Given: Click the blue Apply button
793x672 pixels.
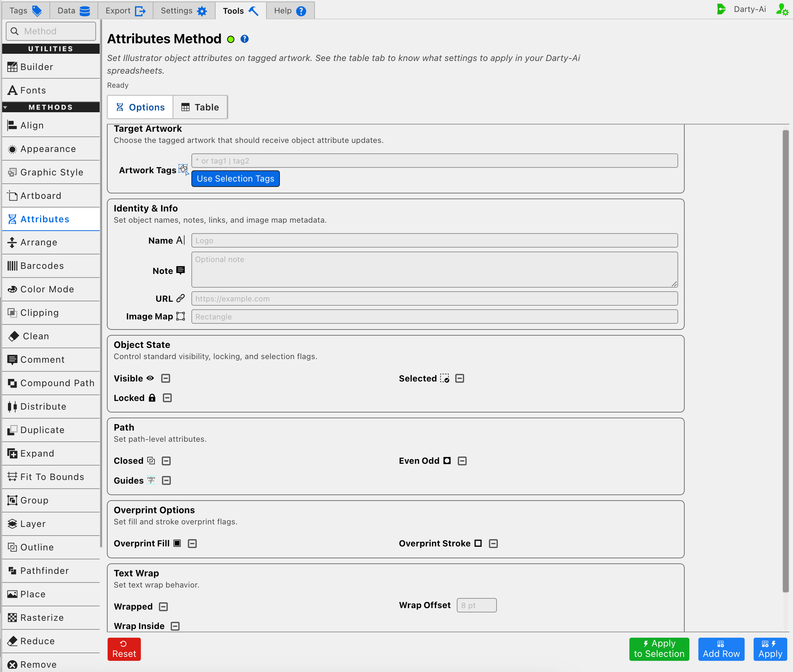Looking at the screenshot, I should [x=770, y=649].
